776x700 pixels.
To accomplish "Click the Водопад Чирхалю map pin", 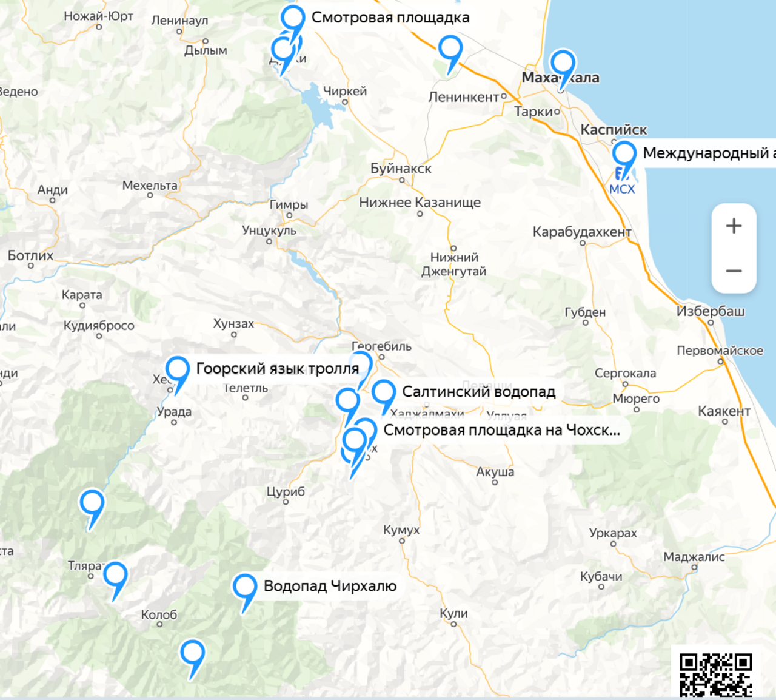I will pos(245,587).
